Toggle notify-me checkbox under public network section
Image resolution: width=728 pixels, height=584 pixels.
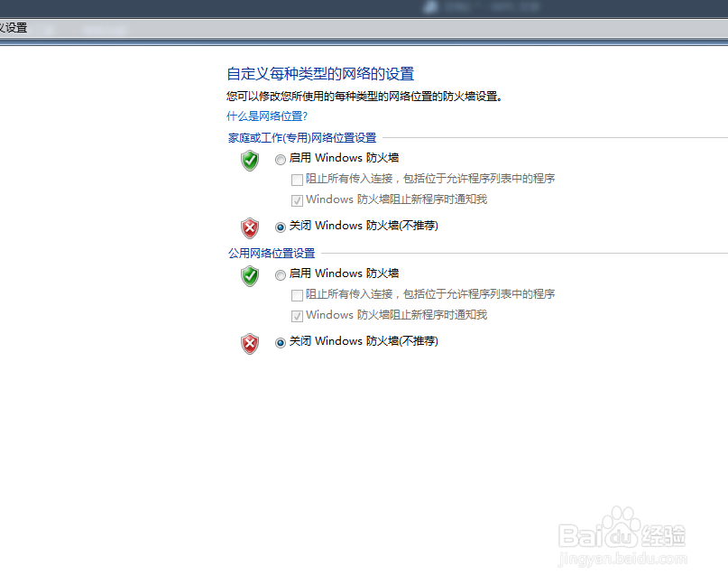tap(297, 316)
